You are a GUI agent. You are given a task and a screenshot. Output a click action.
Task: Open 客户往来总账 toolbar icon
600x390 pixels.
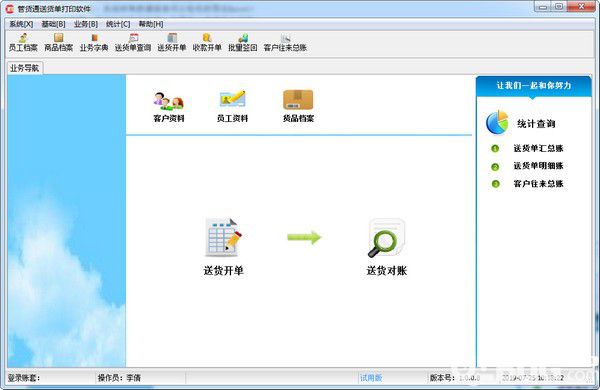(285, 42)
